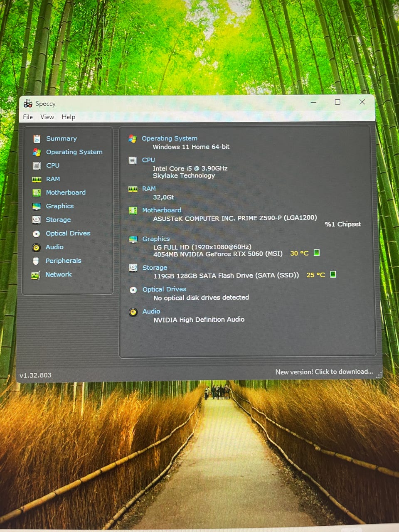
Task: Click the Optical Drives disc icon in sidebar
Action: tap(37, 234)
